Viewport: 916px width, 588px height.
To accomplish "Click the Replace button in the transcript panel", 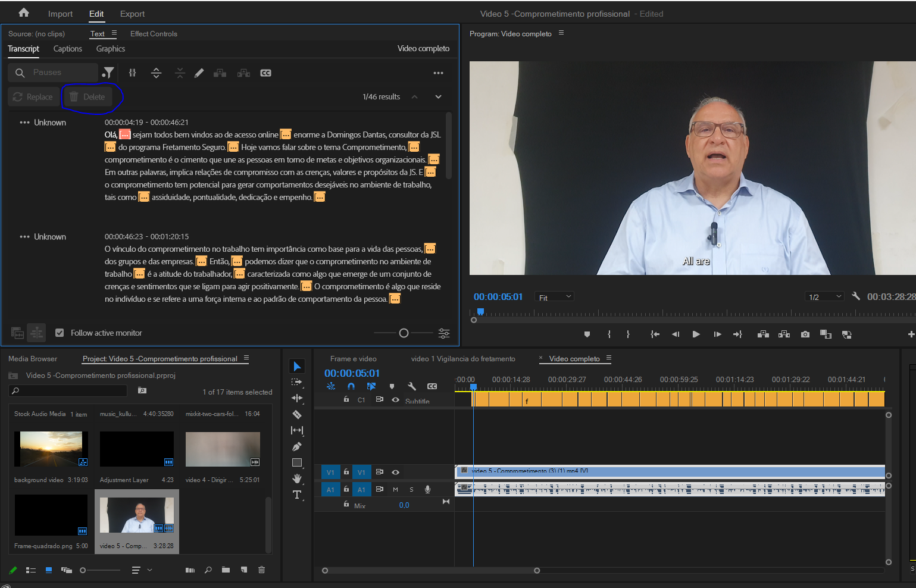I will 33,96.
